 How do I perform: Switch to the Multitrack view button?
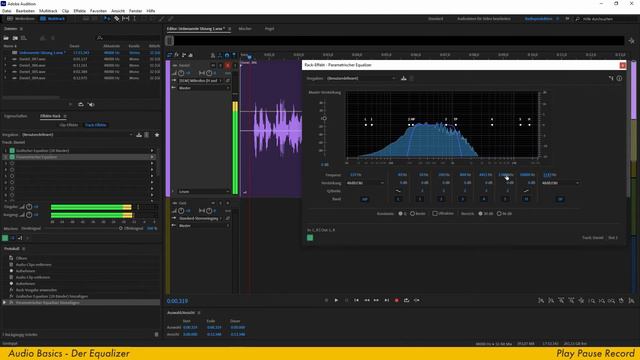(53, 19)
